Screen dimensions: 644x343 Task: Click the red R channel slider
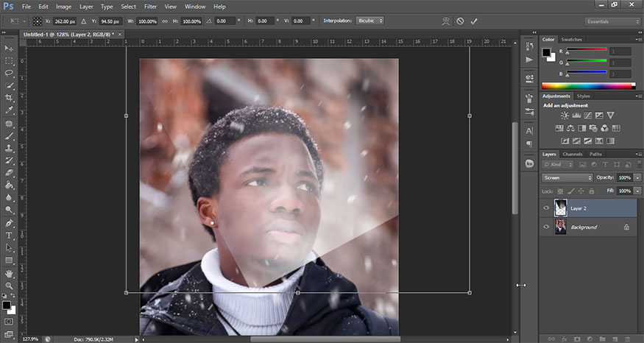(x=587, y=50)
